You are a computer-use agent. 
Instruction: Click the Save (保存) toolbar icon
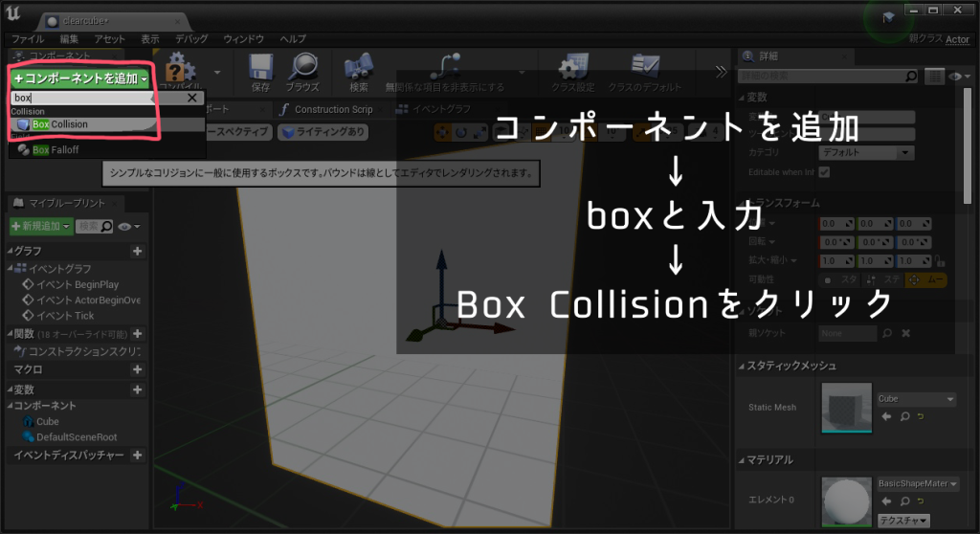coord(260,68)
